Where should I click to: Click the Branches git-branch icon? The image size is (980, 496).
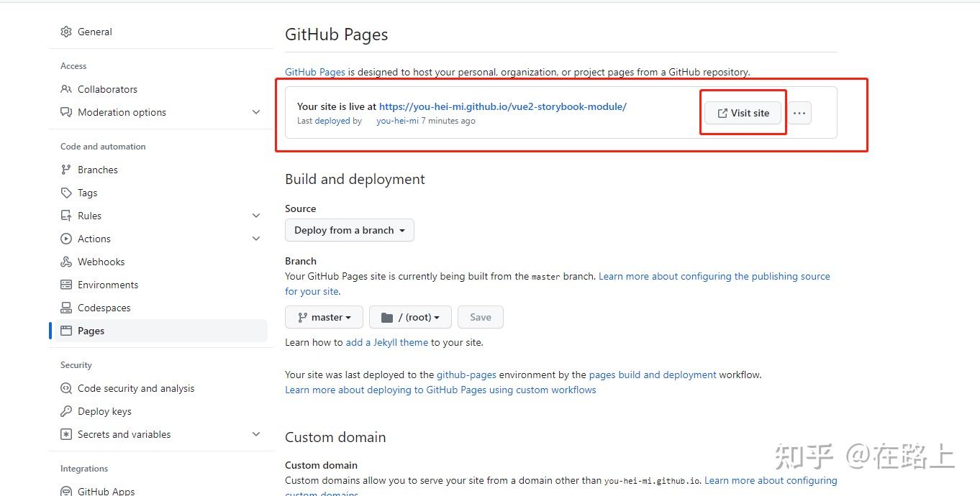[x=66, y=170]
